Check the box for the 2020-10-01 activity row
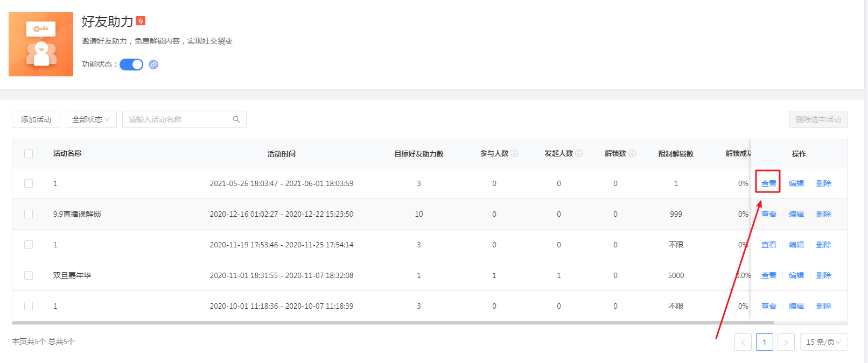 tap(29, 306)
